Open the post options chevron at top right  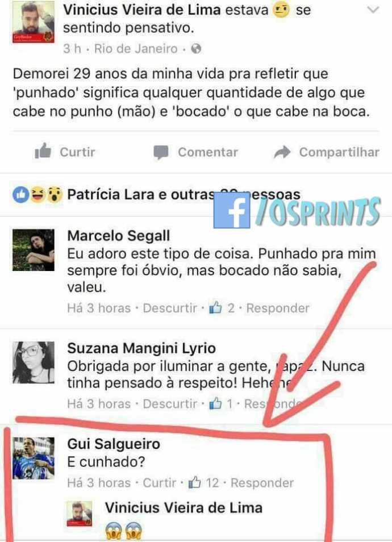click(x=373, y=10)
